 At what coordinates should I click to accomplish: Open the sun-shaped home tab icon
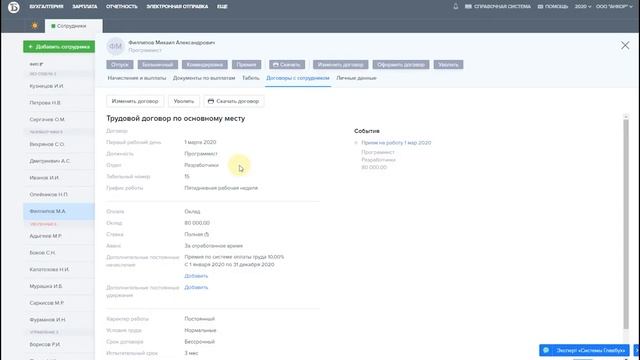[35, 26]
